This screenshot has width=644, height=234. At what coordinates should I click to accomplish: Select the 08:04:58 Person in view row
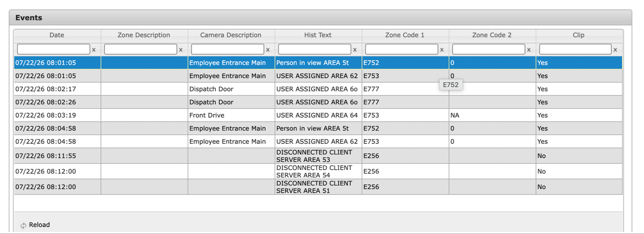(x=318, y=129)
